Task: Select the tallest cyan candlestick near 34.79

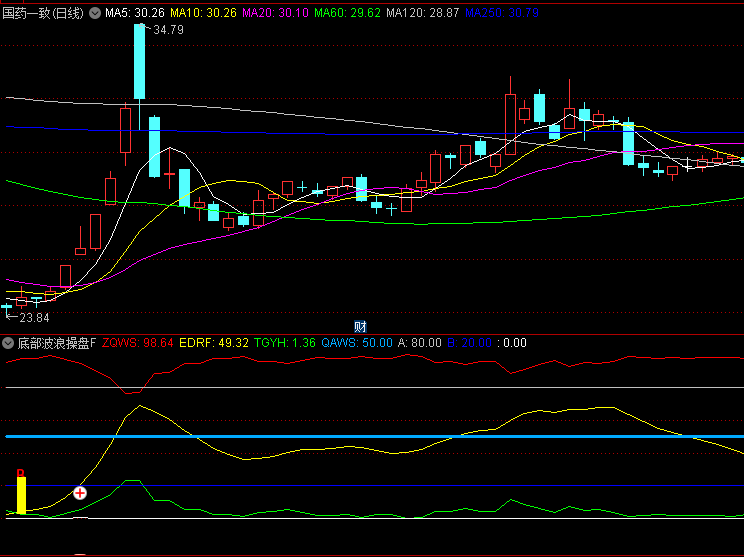Action: (140, 60)
